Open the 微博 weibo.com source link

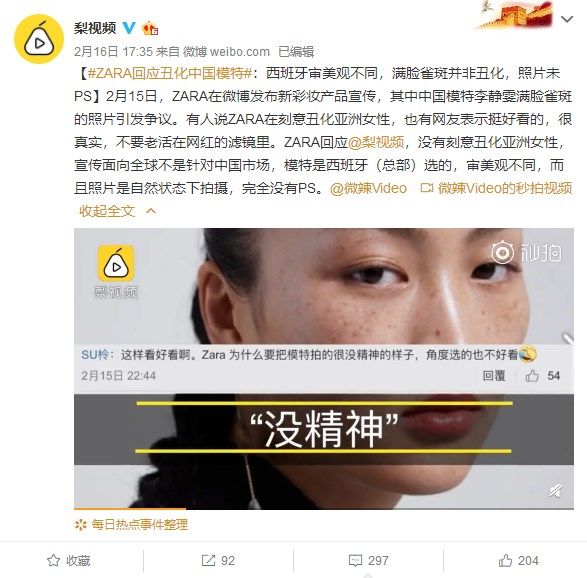[226, 52]
